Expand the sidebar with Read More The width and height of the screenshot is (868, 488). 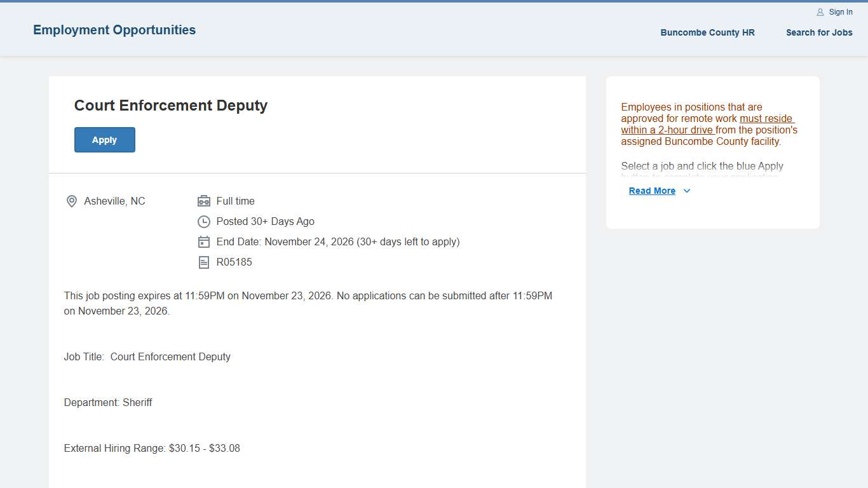[x=652, y=191]
